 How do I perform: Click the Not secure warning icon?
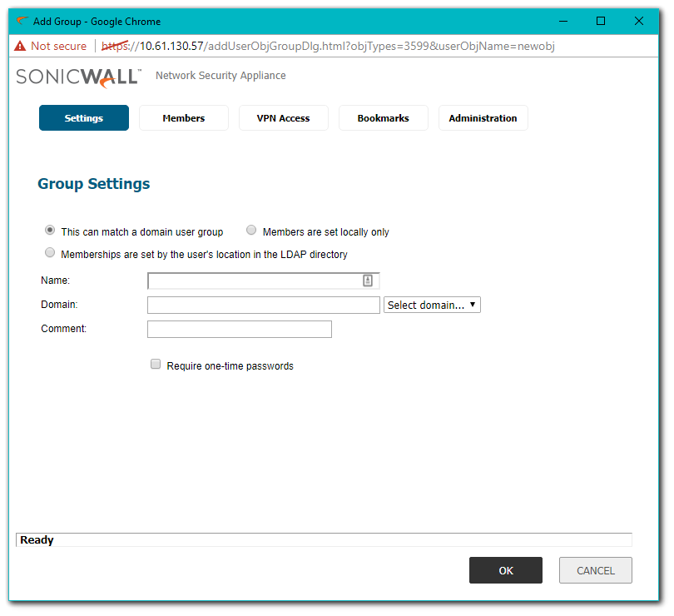pyautogui.click(x=20, y=46)
